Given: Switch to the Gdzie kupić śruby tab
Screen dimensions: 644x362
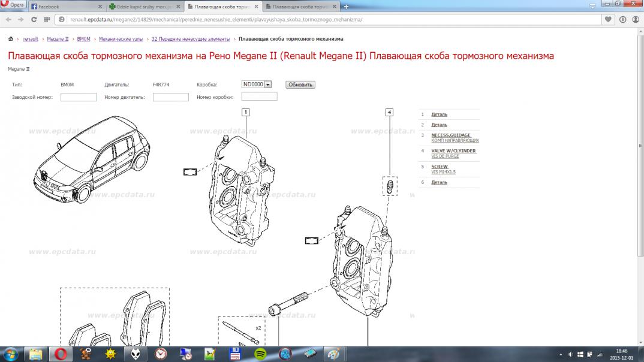Looking at the screenshot, I should pos(144,7).
